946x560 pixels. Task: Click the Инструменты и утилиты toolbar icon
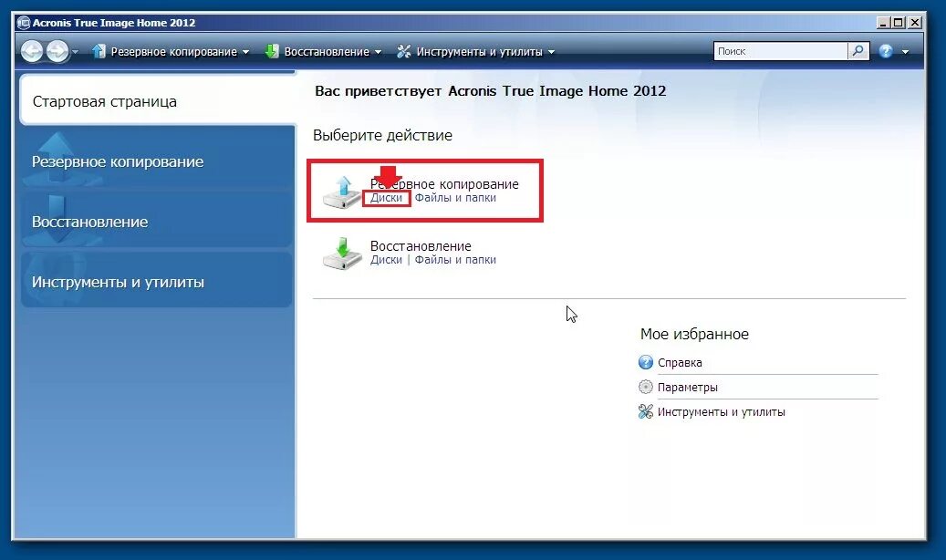pos(403,51)
